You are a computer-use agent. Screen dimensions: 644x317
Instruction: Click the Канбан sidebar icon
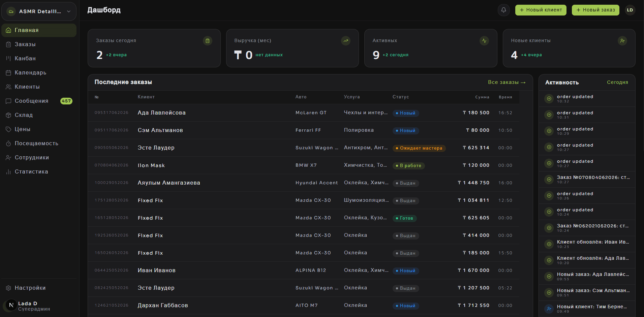click(8, 58)
